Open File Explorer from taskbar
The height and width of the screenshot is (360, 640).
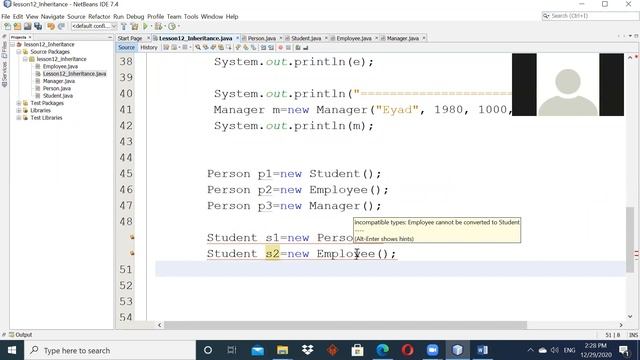[x=282, y=350]
